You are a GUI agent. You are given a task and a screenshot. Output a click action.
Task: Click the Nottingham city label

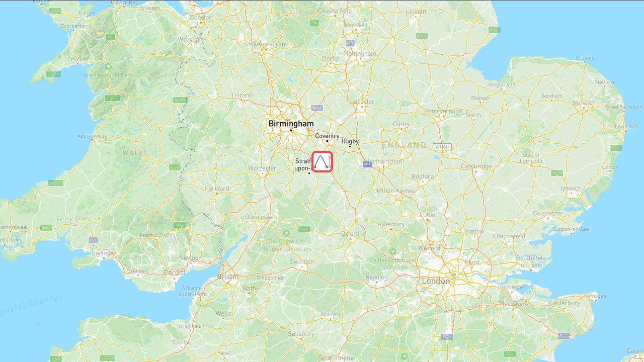coord(360,54)
